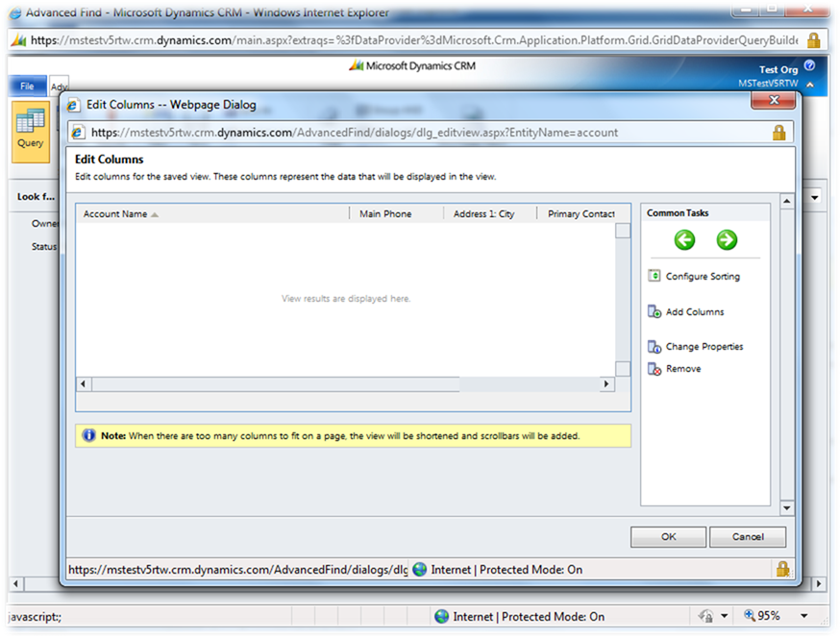
Task: Close the Edit Columns dialog
Action: (773, 100)
